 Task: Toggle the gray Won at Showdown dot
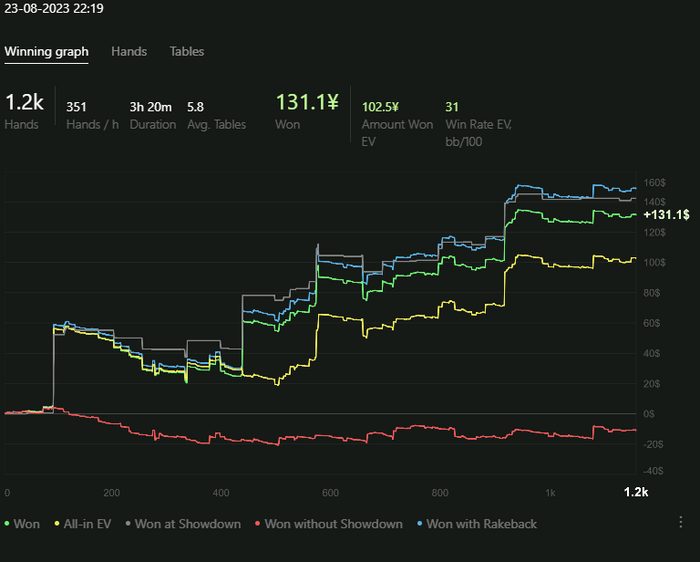128,523
